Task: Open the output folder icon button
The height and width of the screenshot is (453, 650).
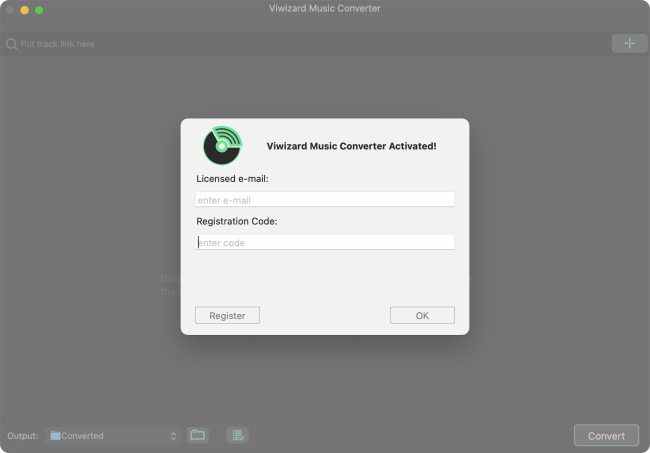Action: pos(198,435)
